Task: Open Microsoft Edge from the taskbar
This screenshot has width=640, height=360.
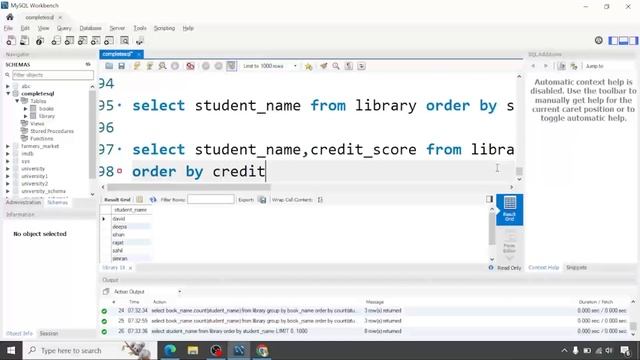Action: coord(170,351)
